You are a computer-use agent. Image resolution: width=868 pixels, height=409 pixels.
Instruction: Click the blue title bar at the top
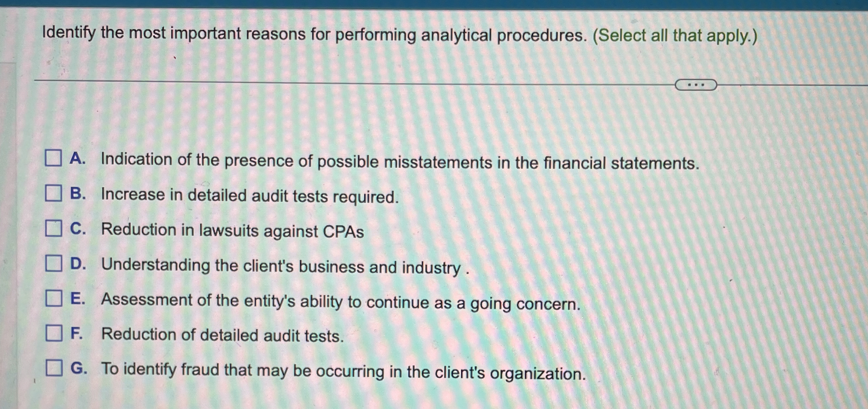coord(434,4)
